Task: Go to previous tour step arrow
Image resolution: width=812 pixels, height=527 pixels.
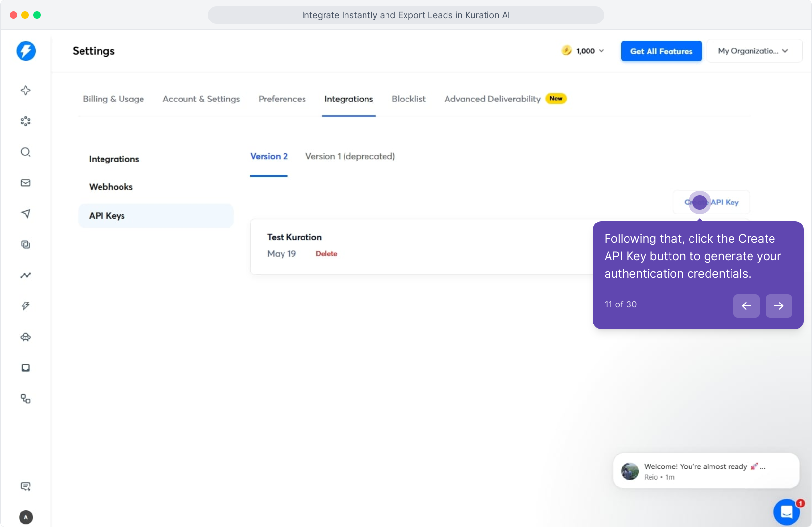Action: [x=746, y=306]
